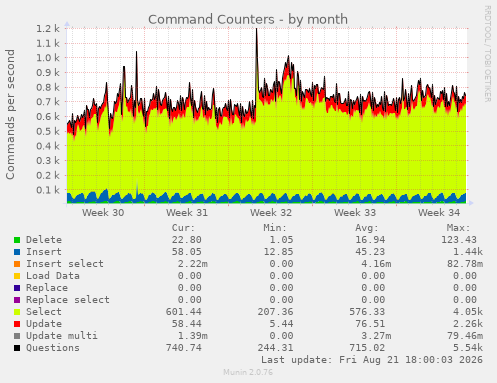497x383 pixels.
Task: Click the 'Update multi' legend label
Action: click(62, 336)
